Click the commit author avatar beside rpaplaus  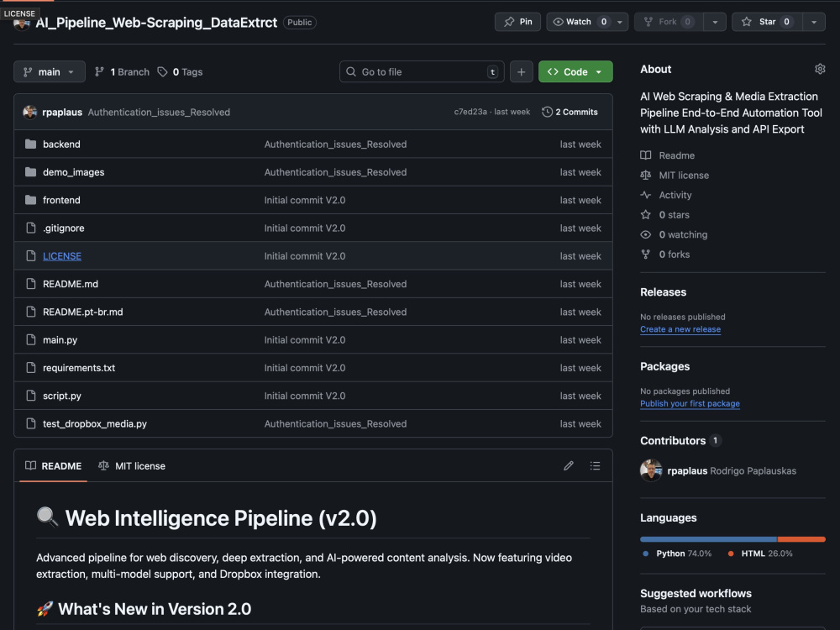(x=30, y=112)
